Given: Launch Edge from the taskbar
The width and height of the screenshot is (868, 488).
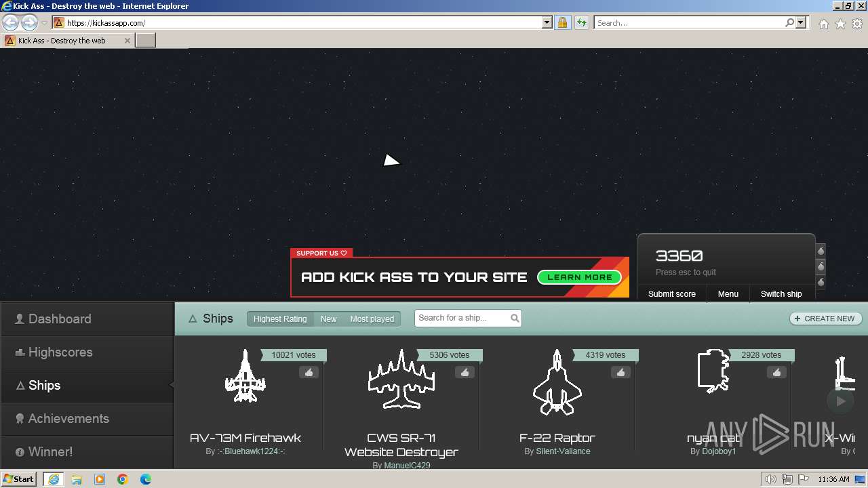Looking at the screenshot, I should (146, 479).
